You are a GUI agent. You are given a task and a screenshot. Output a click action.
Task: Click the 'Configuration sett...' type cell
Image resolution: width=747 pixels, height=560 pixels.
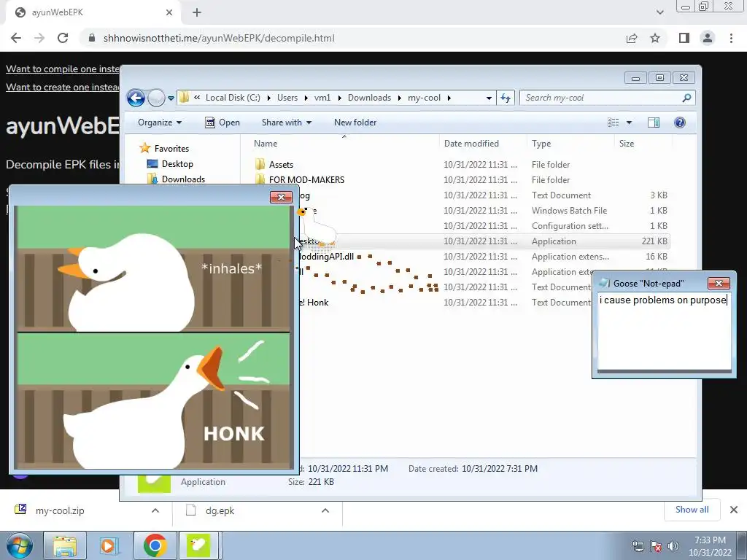(570, 226)
